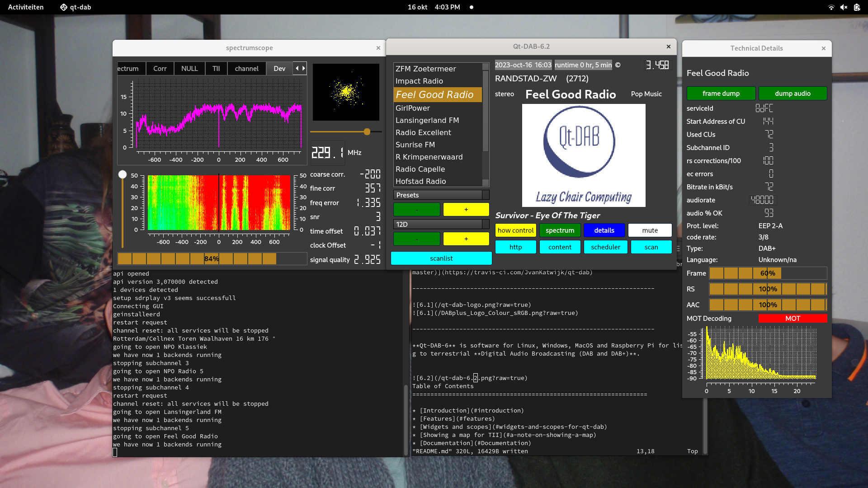Click the audio spectrum graph in Technical Details
The width and height of the screenshot is (868, 488).
click(760, 354)
